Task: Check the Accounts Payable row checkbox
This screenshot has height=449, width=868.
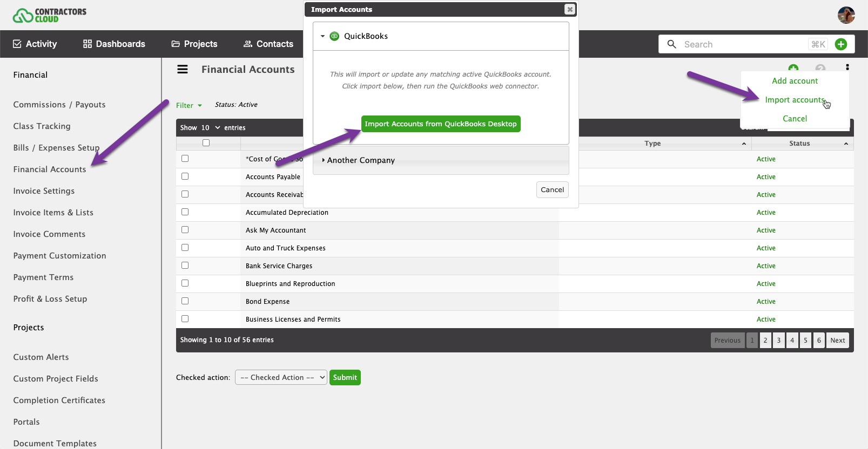Action: pyautogui.click(x=185, y=176)
